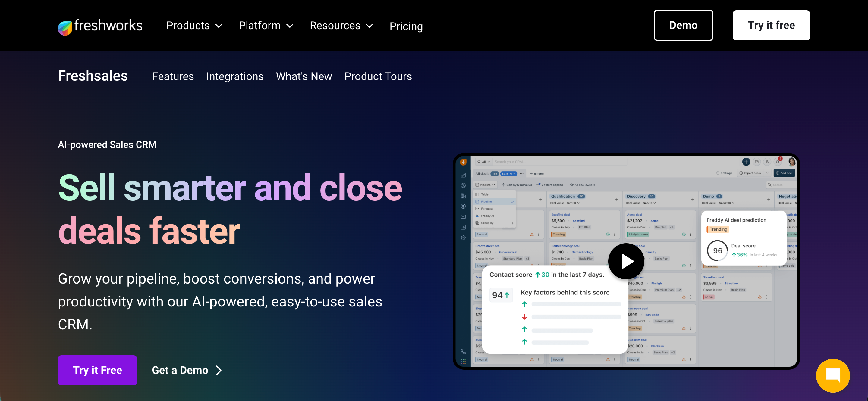Image resolution: width=868 pixels, height=401 pixels.
Task: Click the Search your CRM field
Action: 560,162
